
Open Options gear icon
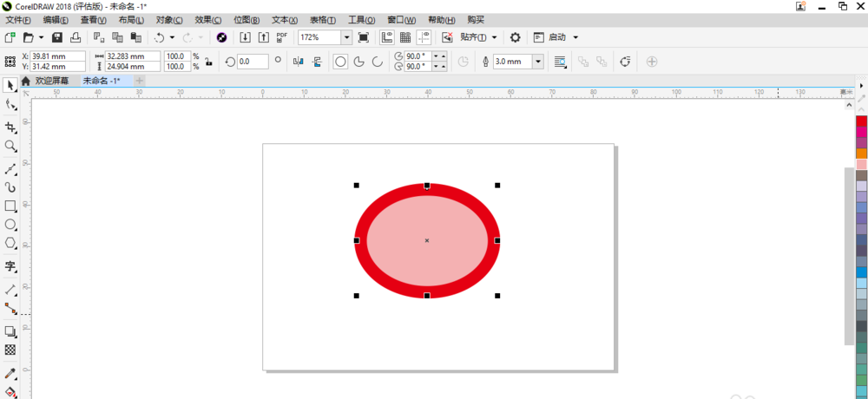click(x=516, y=37)
